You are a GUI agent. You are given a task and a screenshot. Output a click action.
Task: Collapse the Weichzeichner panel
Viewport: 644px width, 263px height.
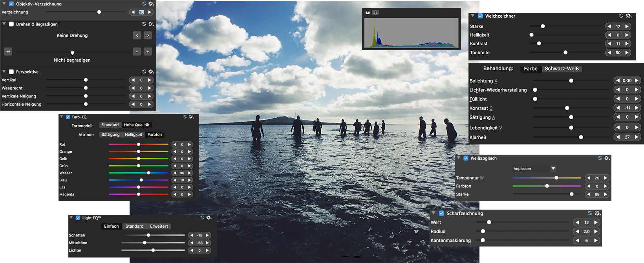point(473,16)
